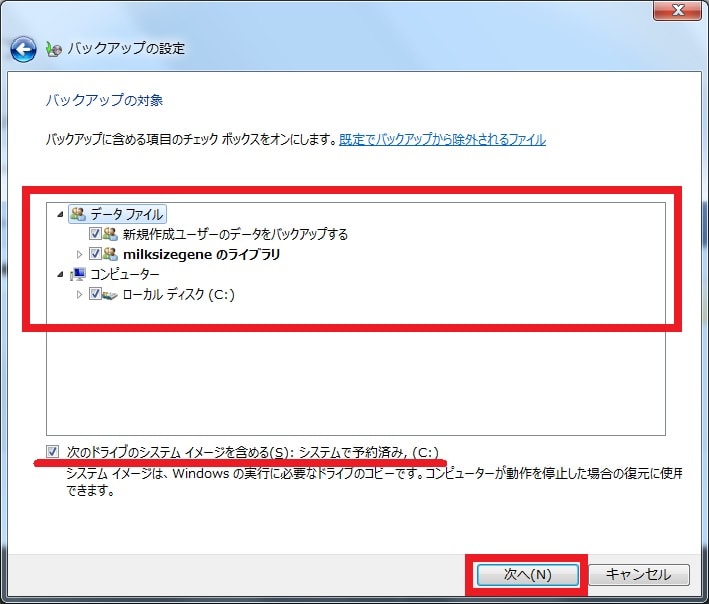Collapse the データ ファイル tree node

[x=60, y=214]
